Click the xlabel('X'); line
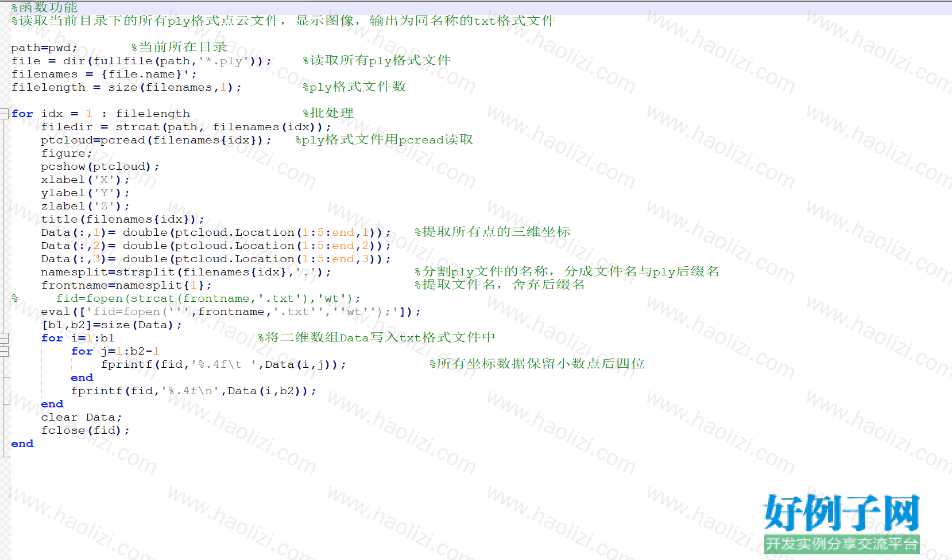Viewport: 952px width, 560px height. coord(85,180)
